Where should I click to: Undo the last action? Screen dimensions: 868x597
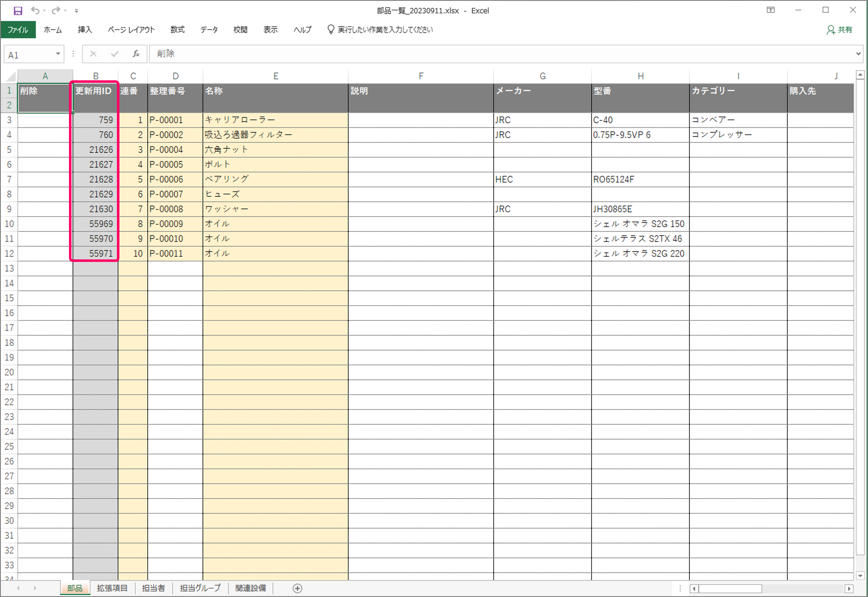[x=36, y=10]
